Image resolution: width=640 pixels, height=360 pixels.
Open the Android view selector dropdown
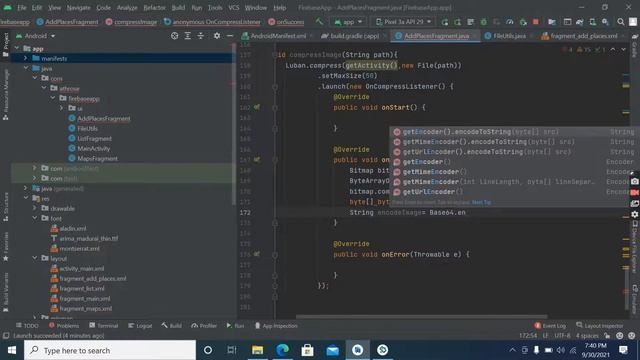click(35, 36)
